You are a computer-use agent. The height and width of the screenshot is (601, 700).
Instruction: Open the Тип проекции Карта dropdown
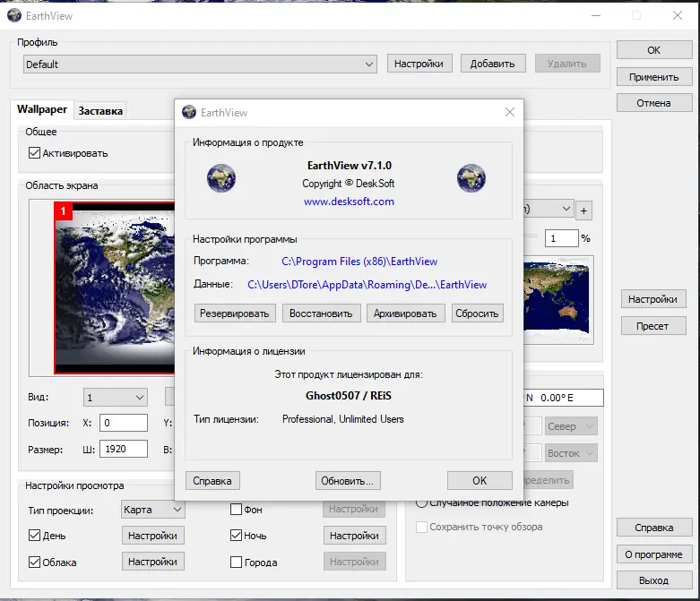pos(152,510)
